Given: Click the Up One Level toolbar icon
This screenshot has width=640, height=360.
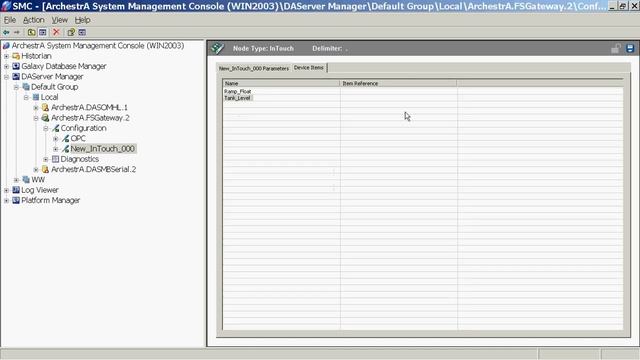Looking at the screenshot, I should [x=31, y=32].
